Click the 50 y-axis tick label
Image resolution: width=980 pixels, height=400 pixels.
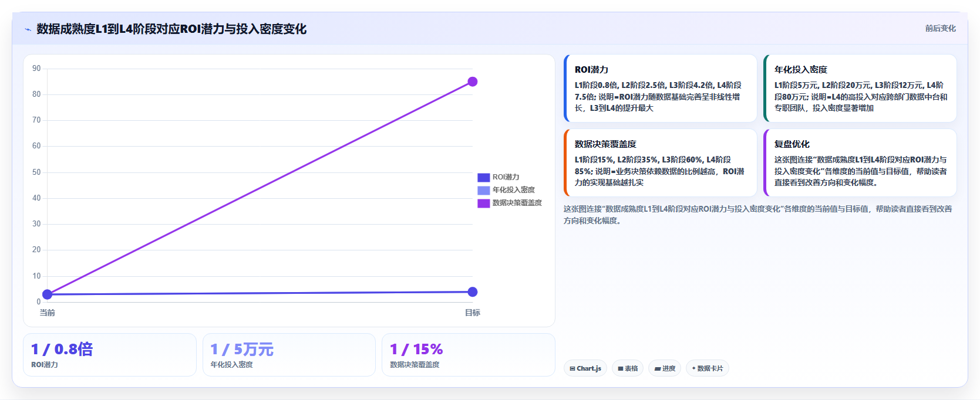point(36,172)
